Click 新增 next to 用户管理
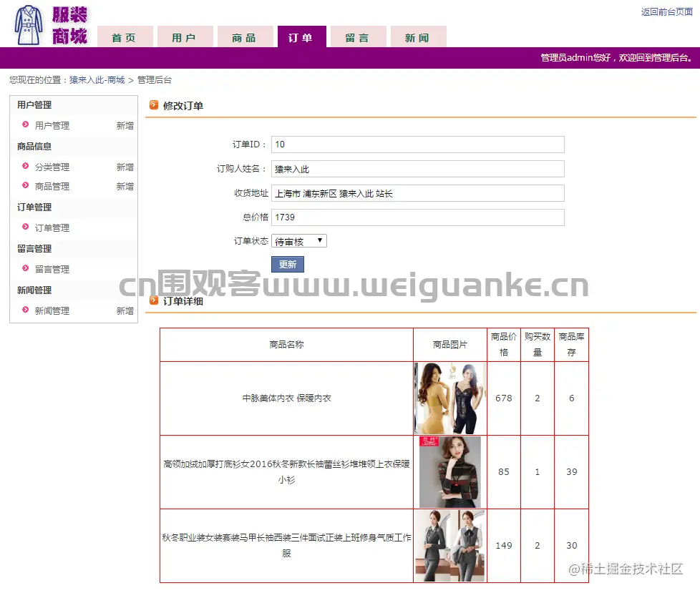The height and width of the screenshot is (593, 700). click(125, 125)
